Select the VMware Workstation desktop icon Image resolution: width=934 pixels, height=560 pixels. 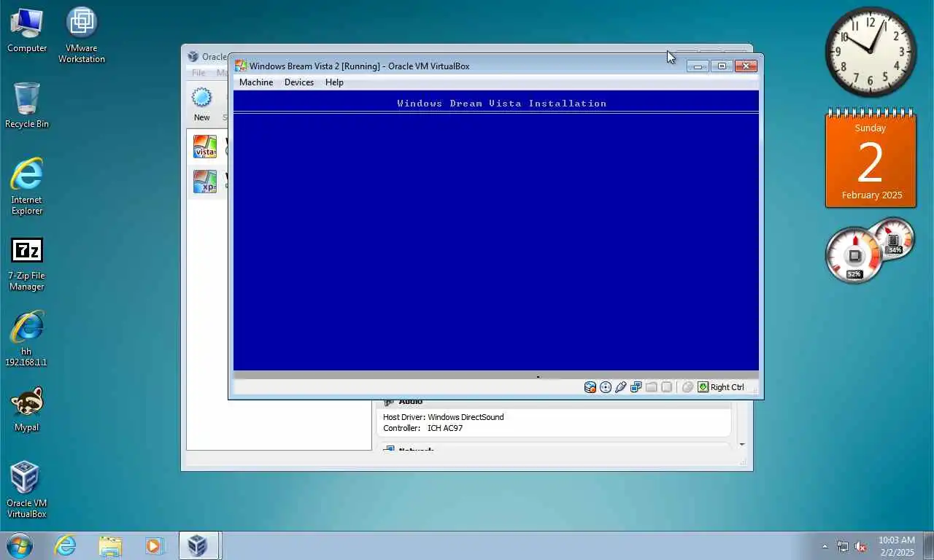pos(82,34)
